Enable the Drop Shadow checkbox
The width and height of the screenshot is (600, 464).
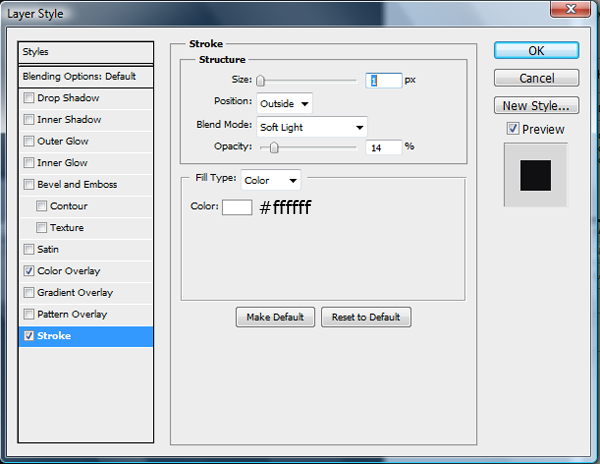[29, 98]
